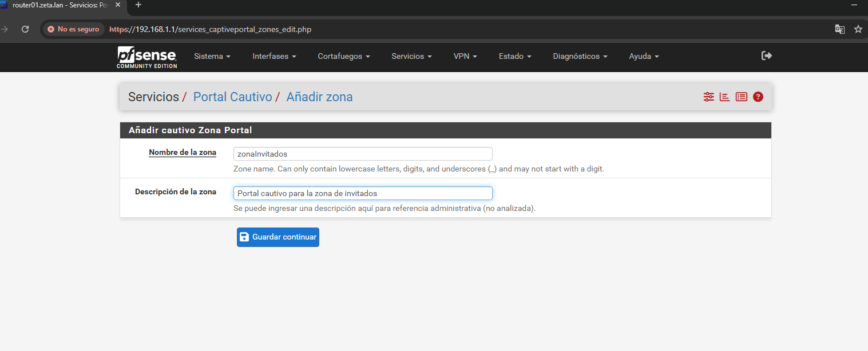Click the Descripción de la zona field
This screenshot has width=868, height=351.
click(x=363, y=193)
